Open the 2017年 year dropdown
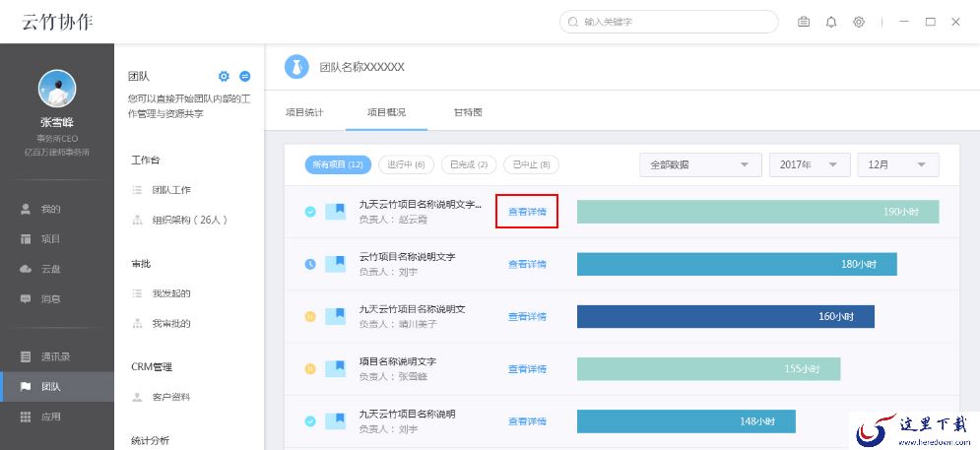Image resolution: width=980 pixels, height=450 pixels. pyautogui.click(x=810, y=165)
